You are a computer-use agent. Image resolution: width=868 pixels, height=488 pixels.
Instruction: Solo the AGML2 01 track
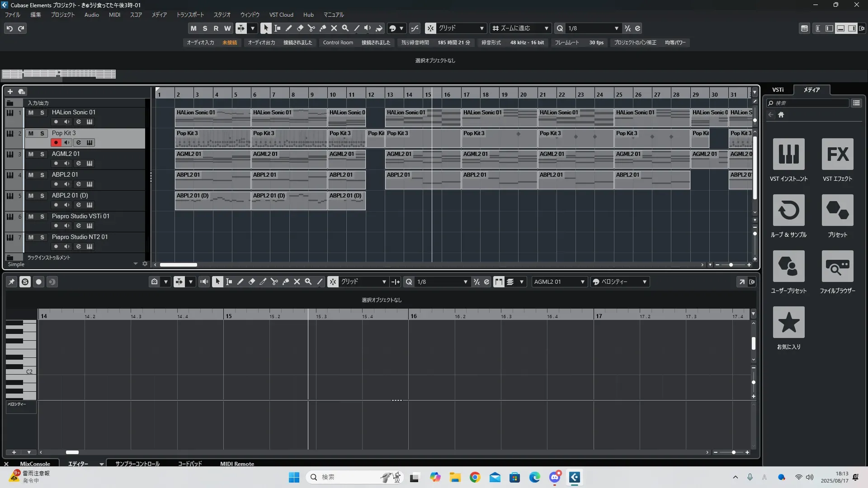42,154
